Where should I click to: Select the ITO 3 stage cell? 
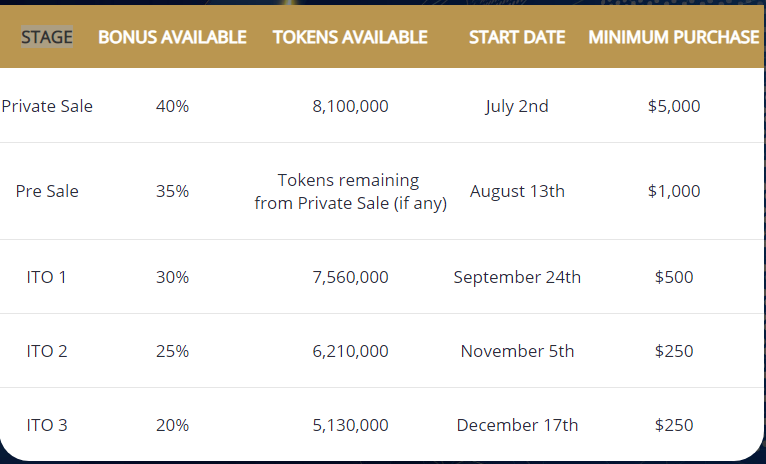tap(47, 425)
